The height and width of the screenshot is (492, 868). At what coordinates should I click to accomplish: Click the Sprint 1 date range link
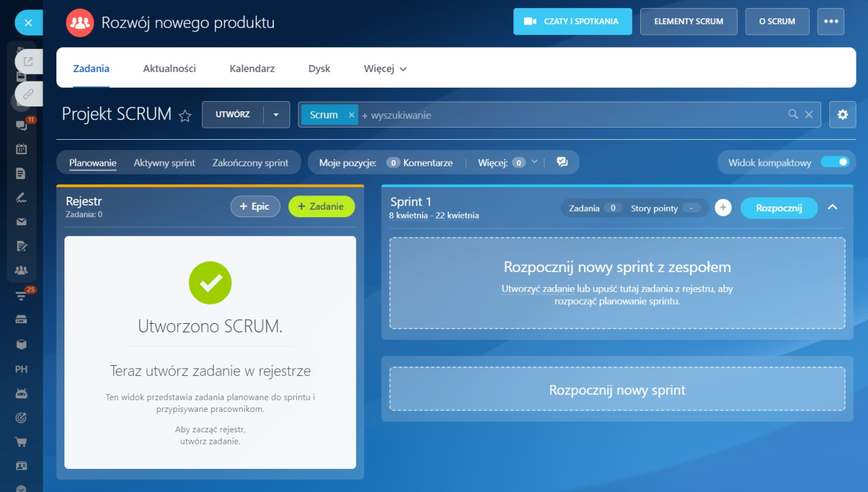(x=434, y=216)
